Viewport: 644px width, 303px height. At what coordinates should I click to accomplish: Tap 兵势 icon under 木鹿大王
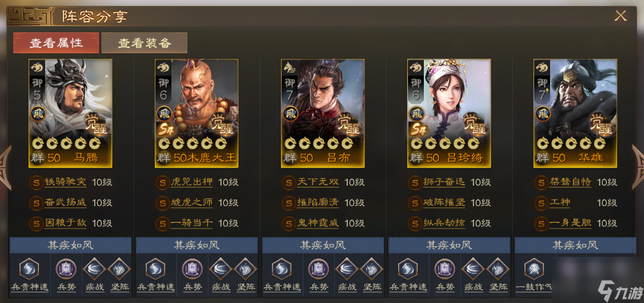(192, 269)
